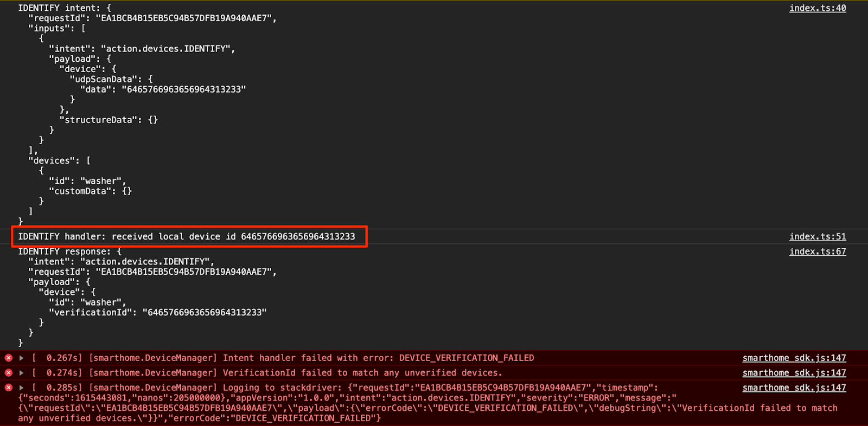
Task: Click error icon on Logging to stackdriver row
Action: [x=9, y=388]
